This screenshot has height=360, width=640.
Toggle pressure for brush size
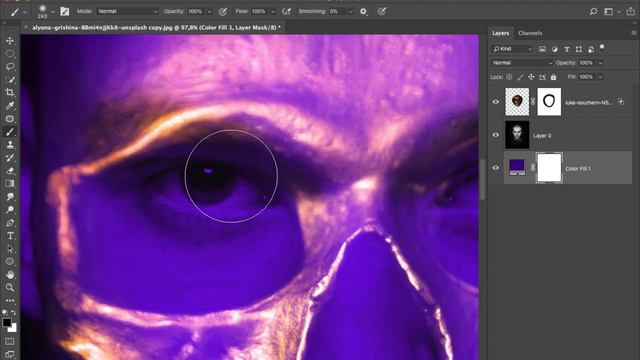coord(382,11)
